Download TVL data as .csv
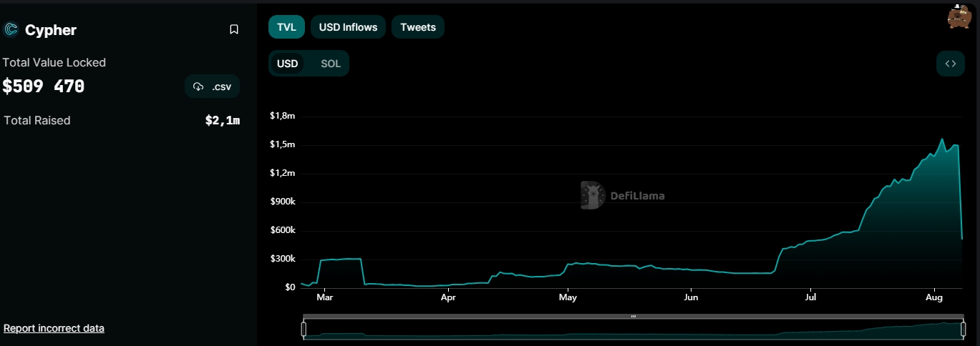980x346 pixels. pyautogui.click(x=212, y=86)
